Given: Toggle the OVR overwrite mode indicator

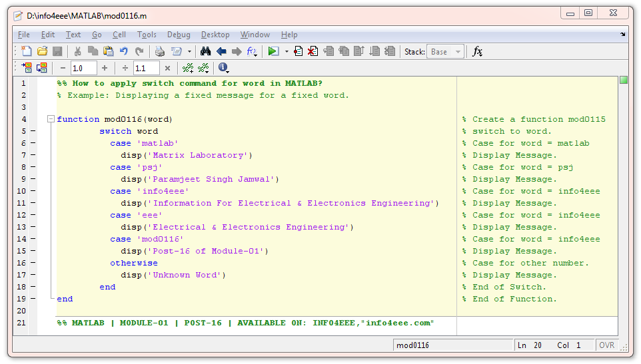Looking at the screenshot, I should coord(606,345).
